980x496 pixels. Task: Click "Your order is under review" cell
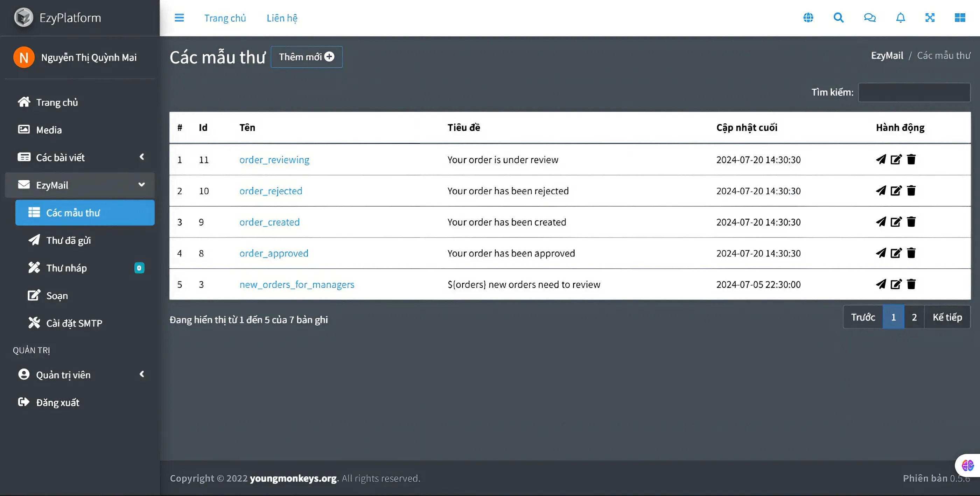pos(503,159)
